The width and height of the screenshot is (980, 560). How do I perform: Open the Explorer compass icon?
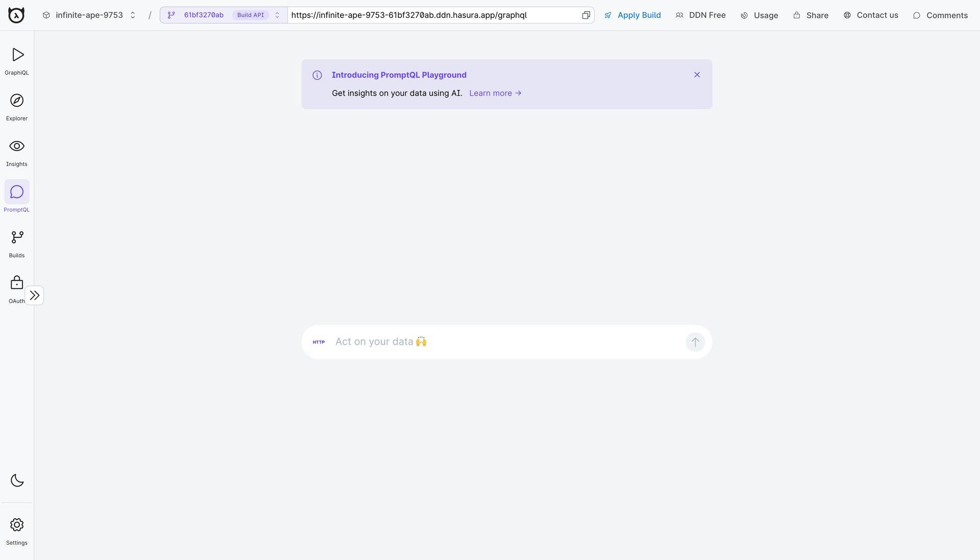[17, 101]
